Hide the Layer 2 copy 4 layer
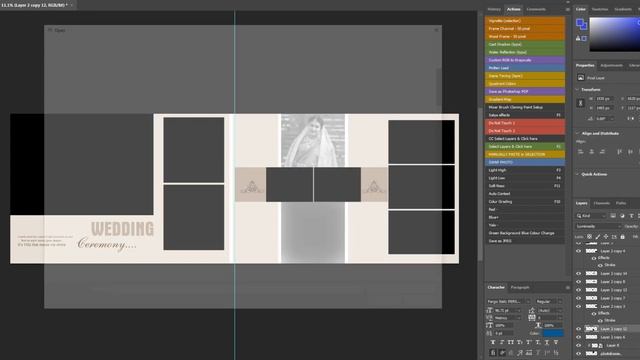The width and height of the screenshot is (640, 360). pos(578,251)
